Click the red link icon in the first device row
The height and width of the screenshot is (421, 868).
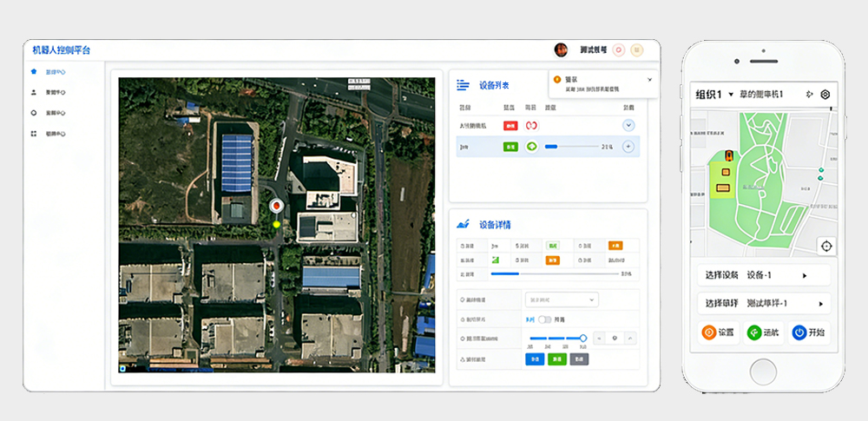point(532,126)
